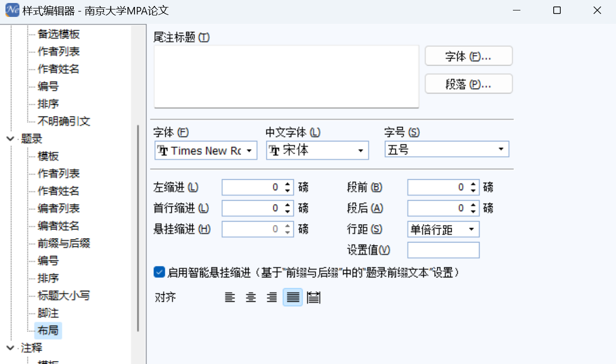The width and height of the screenshot is (616, 364).
Task: Click into the 左缩进 value field
Action: (x=252, y=187)
